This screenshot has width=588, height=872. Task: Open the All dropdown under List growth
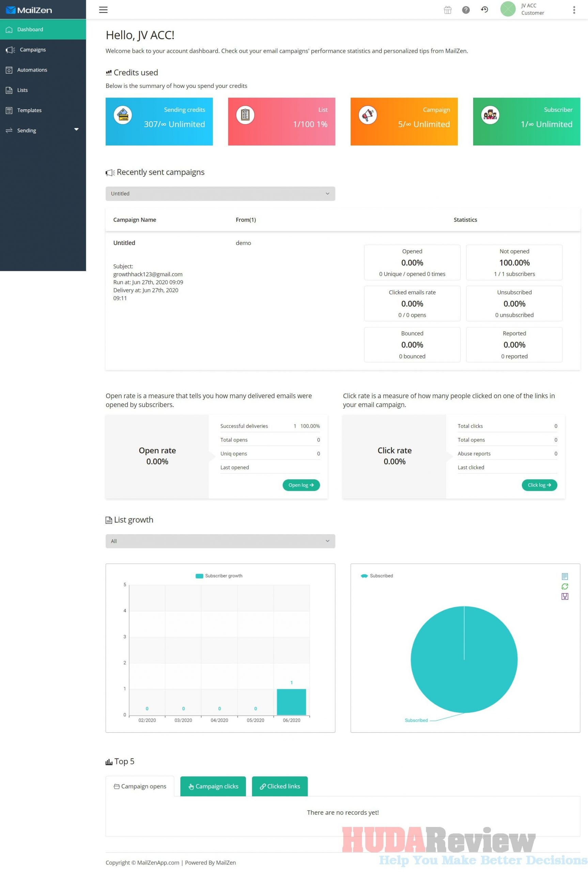220,541
